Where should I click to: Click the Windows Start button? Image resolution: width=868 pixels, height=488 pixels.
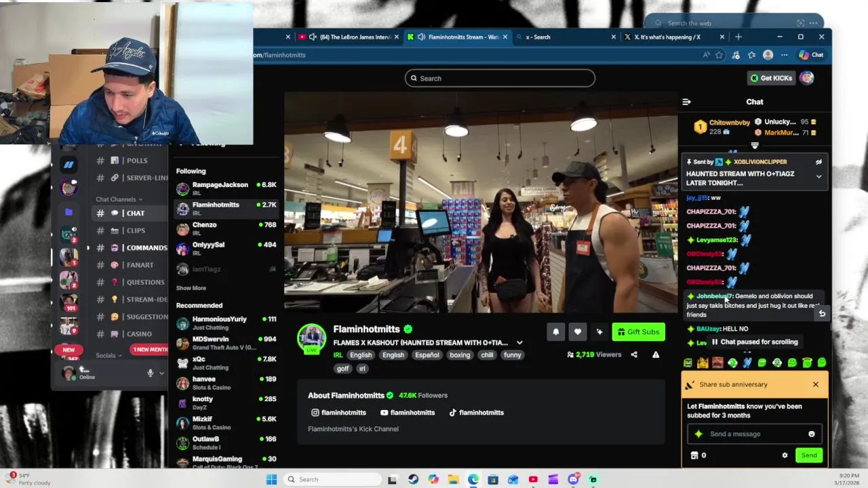[x=271, y=479]
